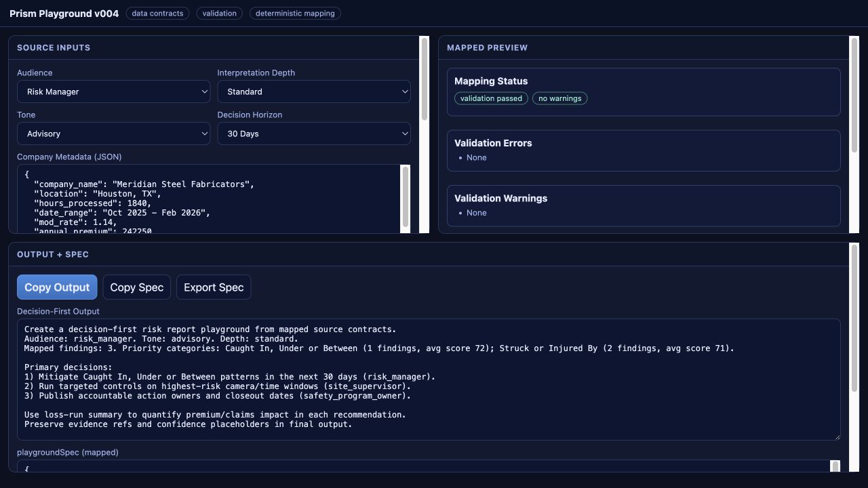Image resolution: width=868 pixels, height=488 pixels.
Task: Click the None item under Validation Errors
Action: click(x=477, y=157)
